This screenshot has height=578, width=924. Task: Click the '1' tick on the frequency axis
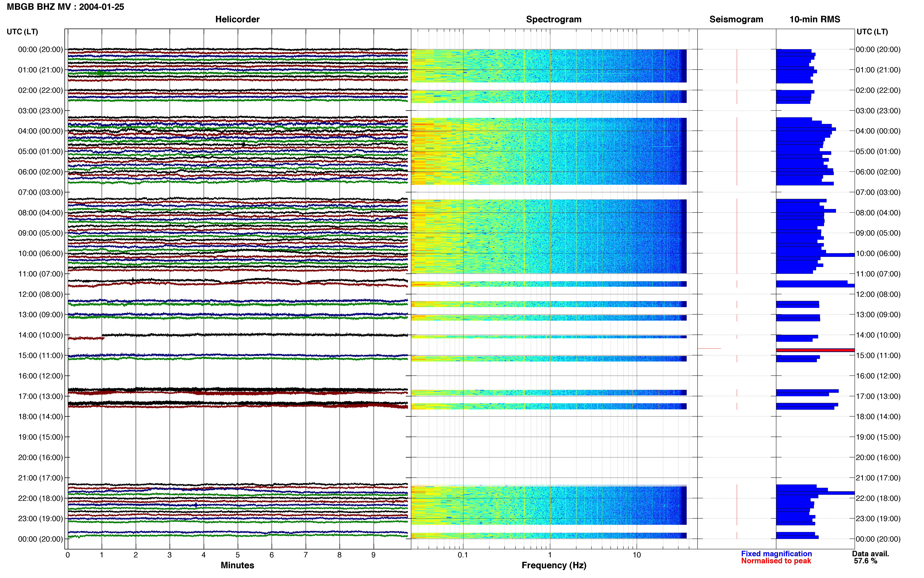(x=550, y=555)
